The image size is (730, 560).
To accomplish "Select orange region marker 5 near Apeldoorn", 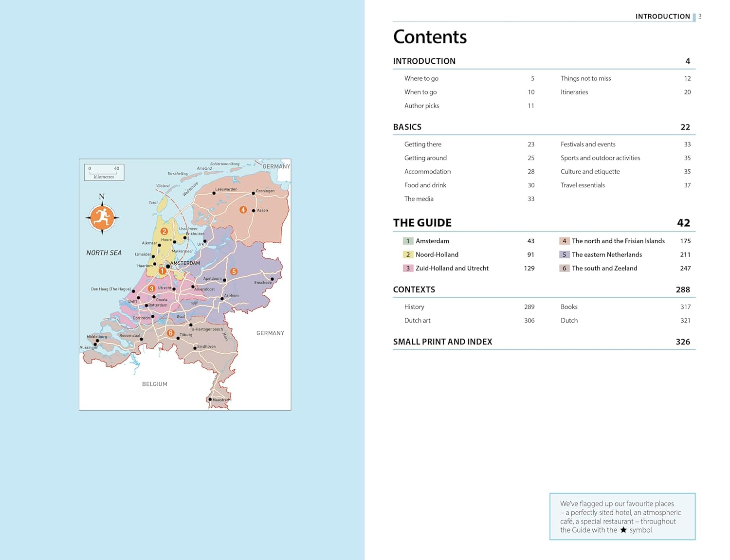I will click(234, 271).
